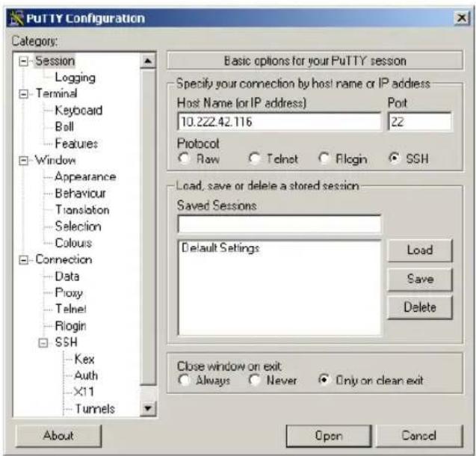Click the Cancel button
This screenshot has width=476, height=456.
(419, 436)
